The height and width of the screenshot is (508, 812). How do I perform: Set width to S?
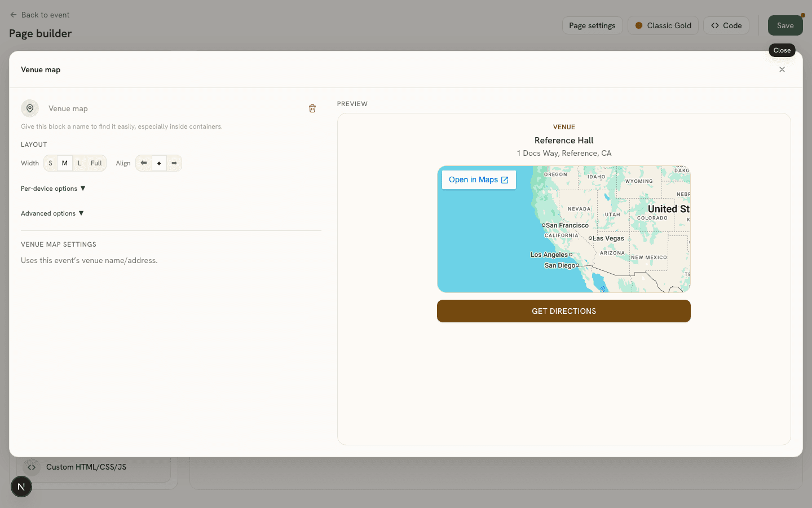tap(50, 163)
